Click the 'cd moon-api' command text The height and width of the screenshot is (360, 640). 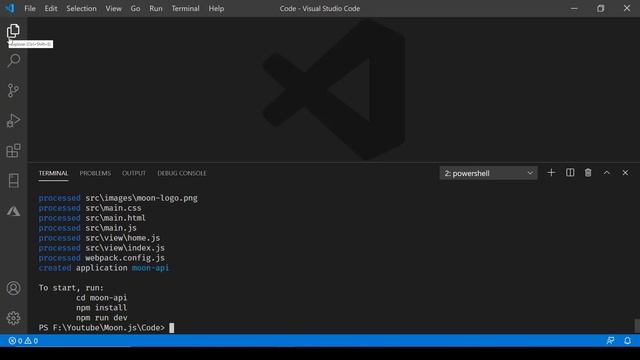click(x=101, y=298)
